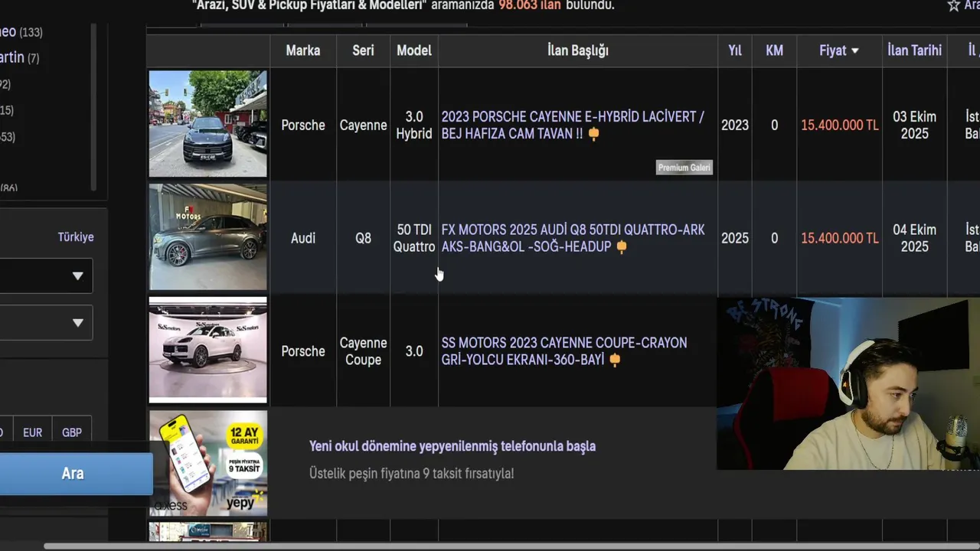Sort the list by the Fiyat column

click(x=839, y=51)
